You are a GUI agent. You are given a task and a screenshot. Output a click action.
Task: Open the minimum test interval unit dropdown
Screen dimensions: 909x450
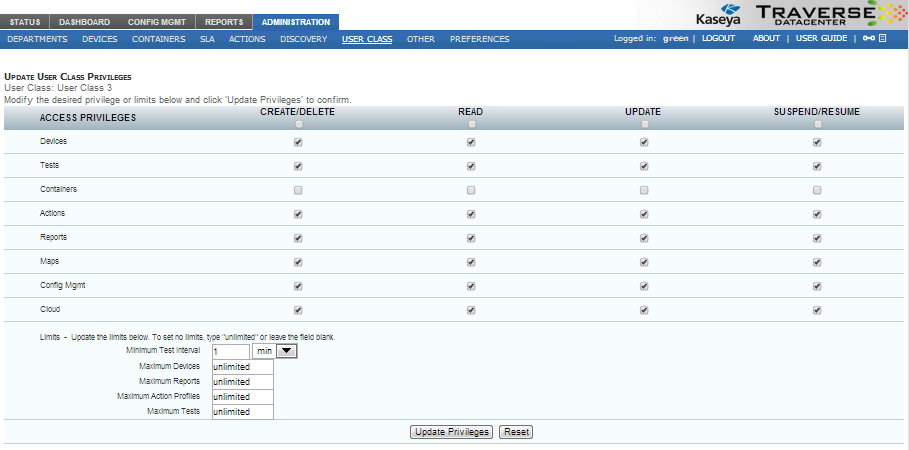(x=287, y=351)
